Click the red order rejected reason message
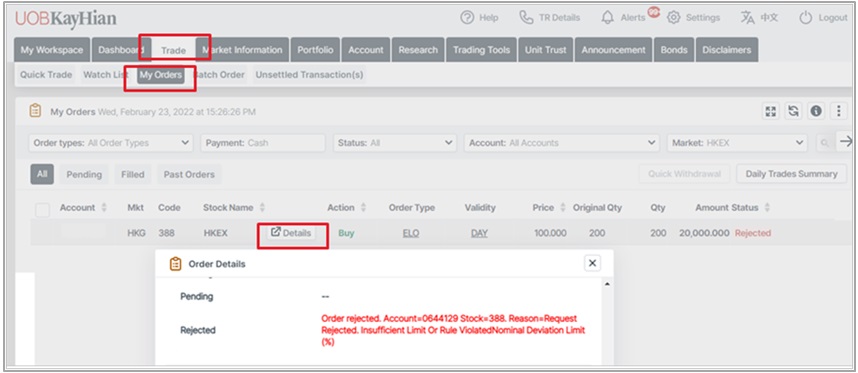Image resolution: width=858 pixels, height=373 pixels. (453, 330)
